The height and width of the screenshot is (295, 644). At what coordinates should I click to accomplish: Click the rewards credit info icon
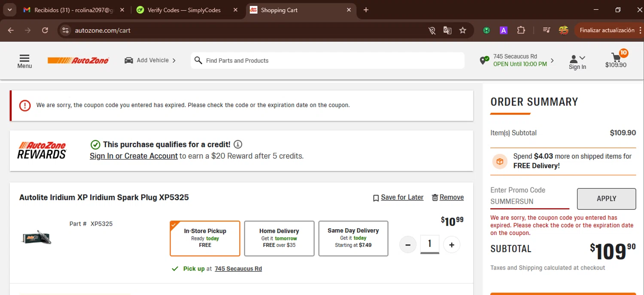238,144
